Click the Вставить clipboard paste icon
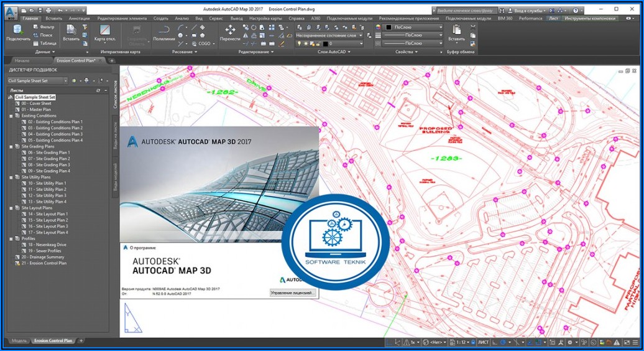Viewport: 644px width, 351px height. tap(456, 31)
